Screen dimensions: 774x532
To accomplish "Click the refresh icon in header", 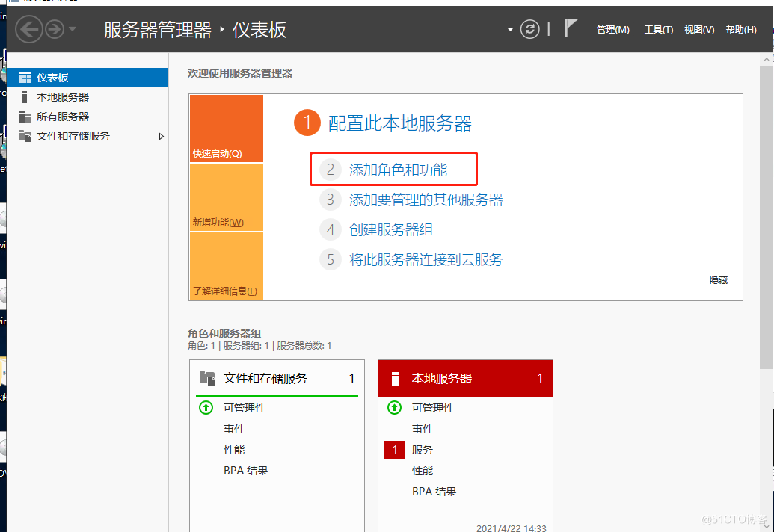I will click(x=529, y=30).
